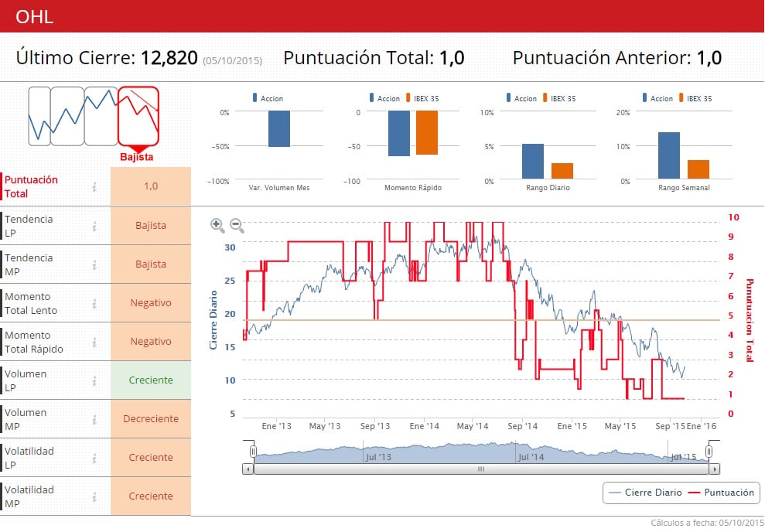Click the left range handle of navigator
The height and width of the screenshot is (532, 765).
click(253, 452)
